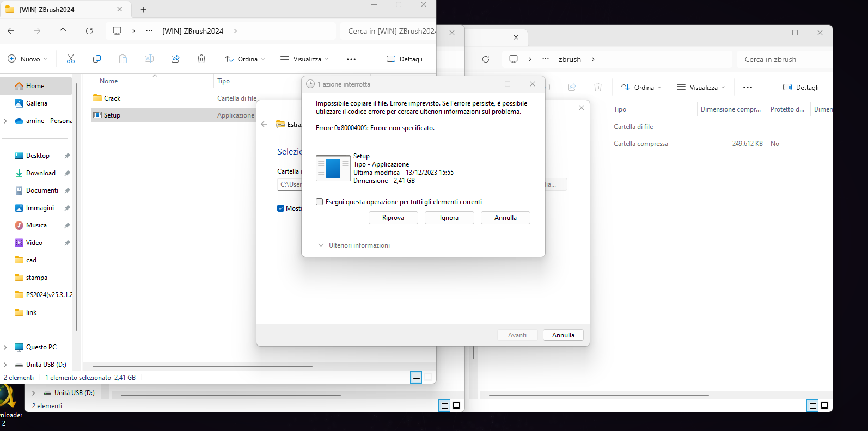Go back in the ZBrush2024 window

click(11, 31)
